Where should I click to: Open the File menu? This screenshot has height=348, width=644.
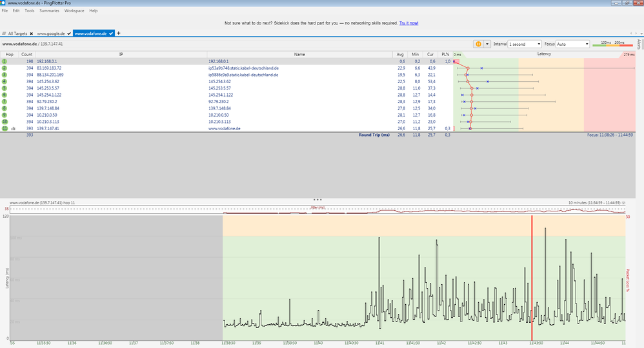pos(5,11)
